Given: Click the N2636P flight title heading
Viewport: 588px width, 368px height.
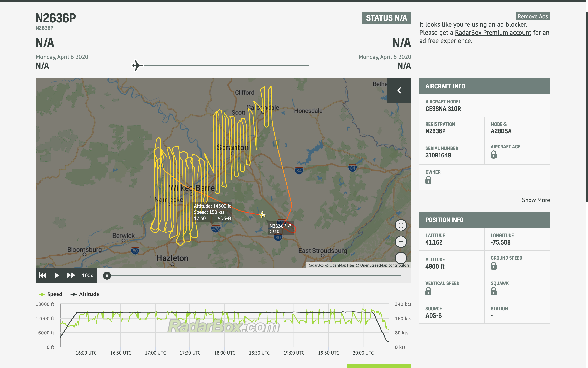Looking at the screenshot, I should [56, 18].
